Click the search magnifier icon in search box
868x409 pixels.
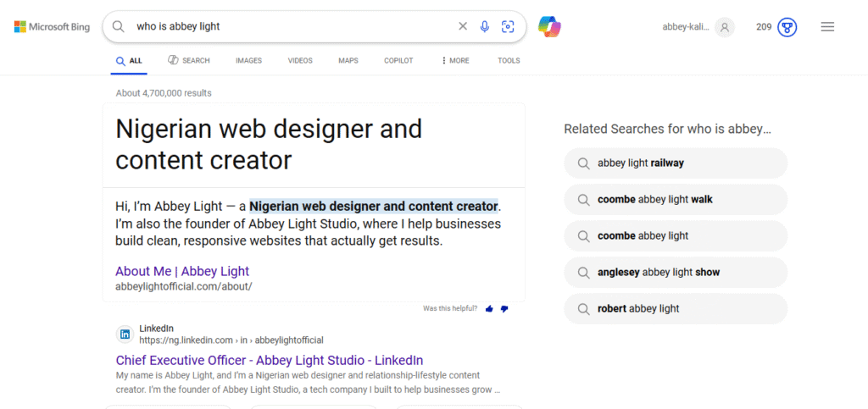click(x=119, y=26)
